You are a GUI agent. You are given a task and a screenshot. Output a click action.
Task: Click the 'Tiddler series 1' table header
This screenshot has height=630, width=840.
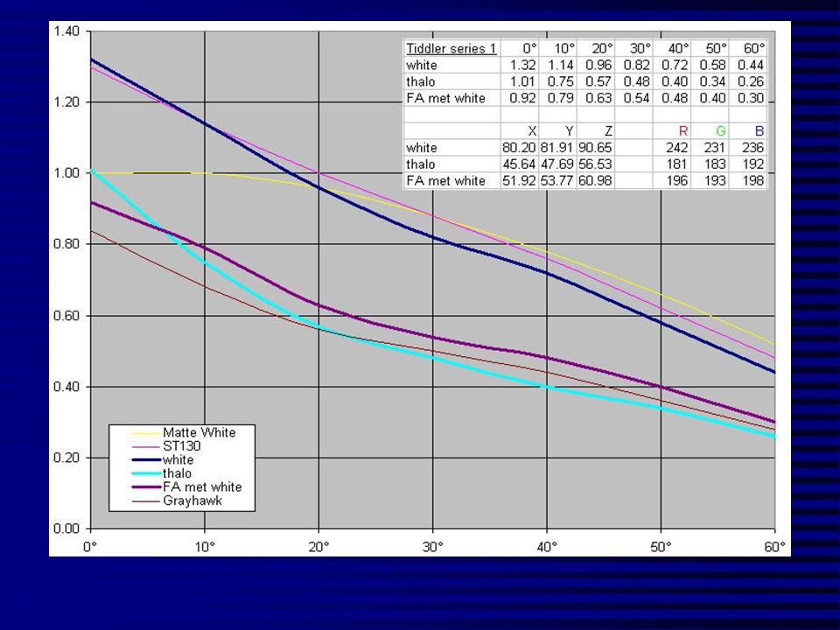(x=451, y=48)
